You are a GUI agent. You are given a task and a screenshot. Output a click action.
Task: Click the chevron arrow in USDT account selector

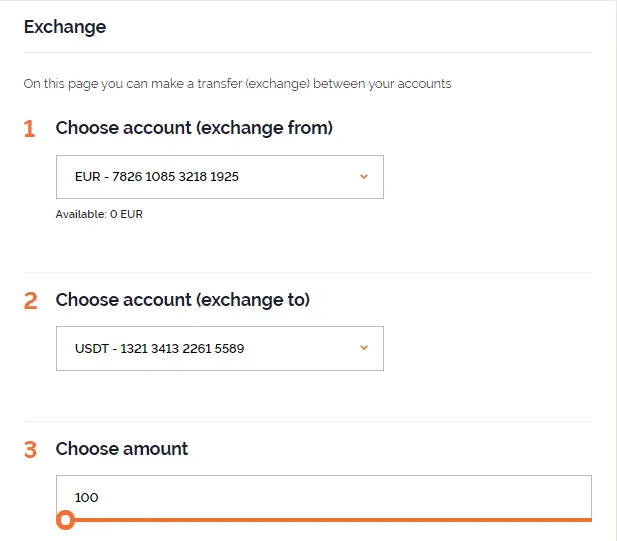pyautogui.click(x=364, y=348)
